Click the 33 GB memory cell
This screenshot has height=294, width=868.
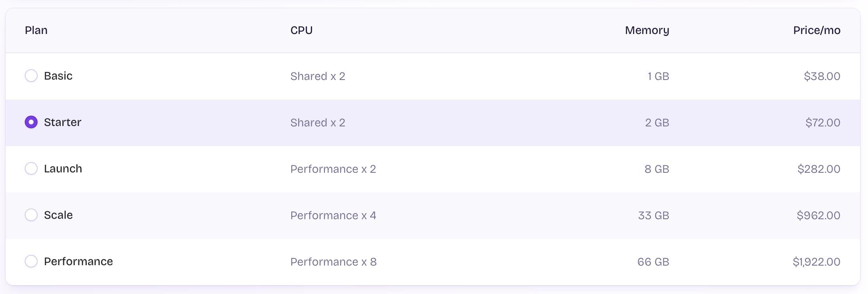(653, 216)
